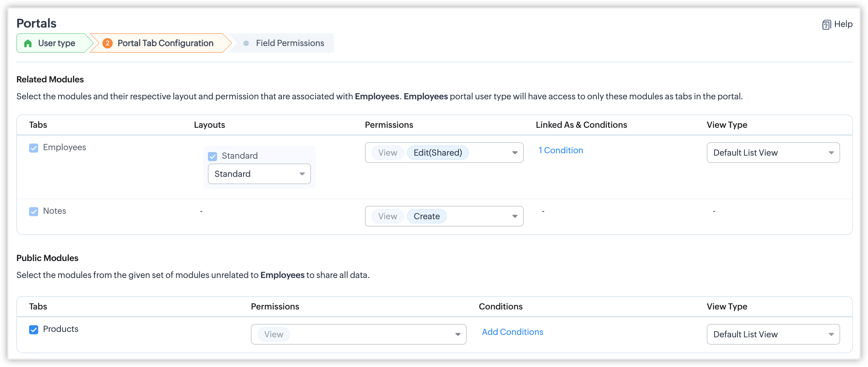
Task: Uncheck the Standard layout checkbox
Action: pyautogui.click(x=213, y=156)
